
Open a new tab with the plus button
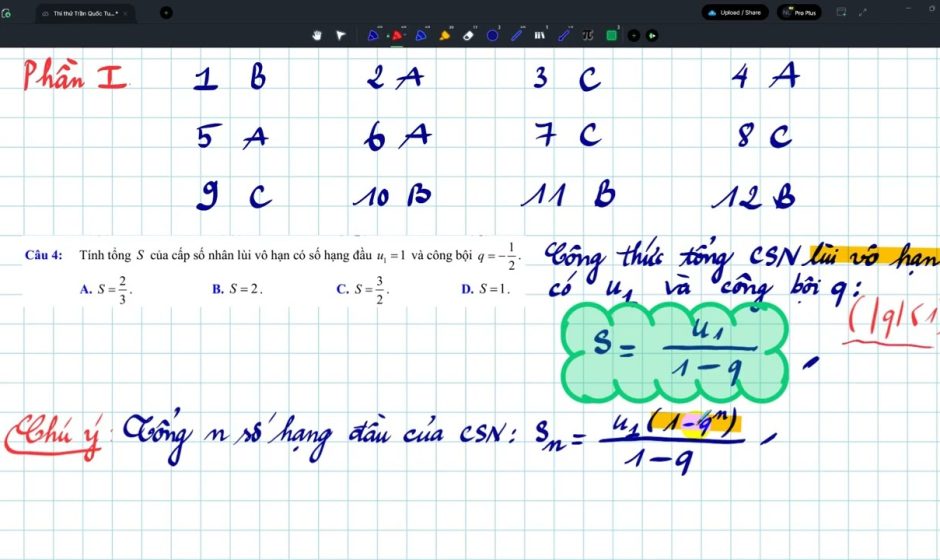click(166, 13)
